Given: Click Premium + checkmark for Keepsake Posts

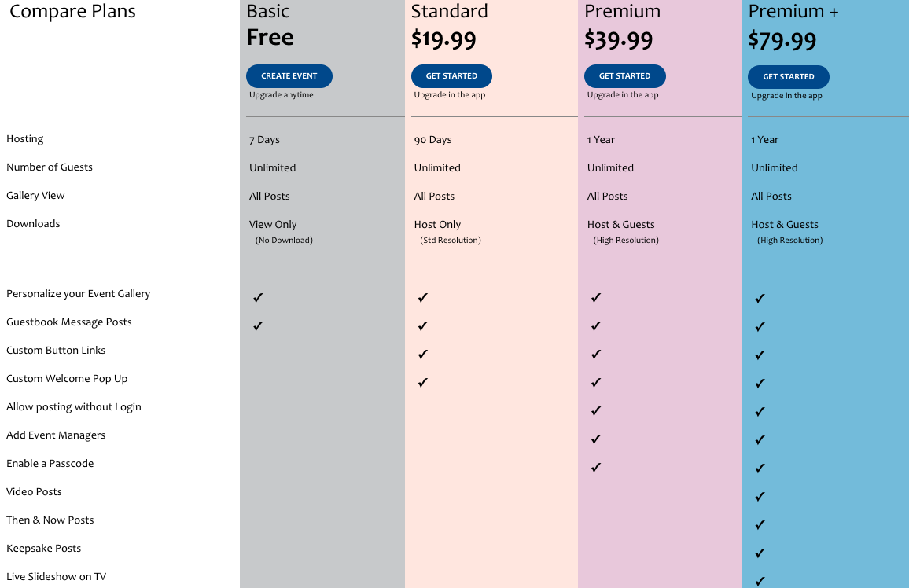Looking at the screenshot, I should (x=760, y=553).
